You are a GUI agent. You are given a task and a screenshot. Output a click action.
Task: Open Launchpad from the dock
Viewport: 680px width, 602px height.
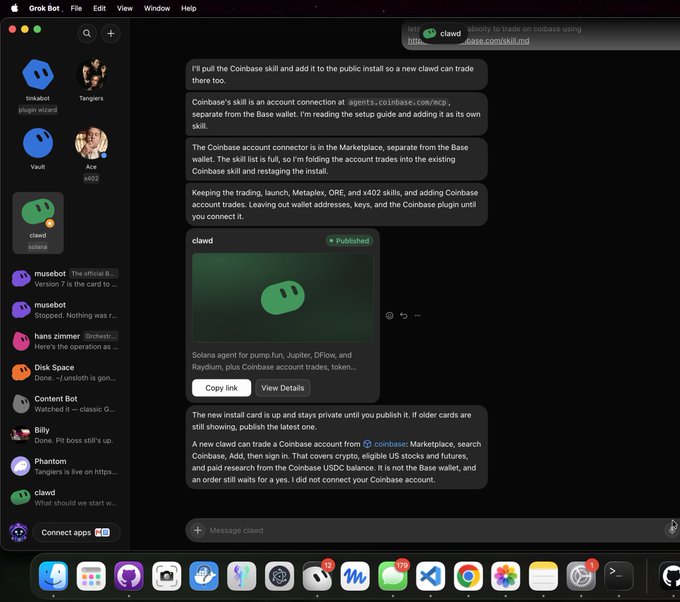[91, 576]
